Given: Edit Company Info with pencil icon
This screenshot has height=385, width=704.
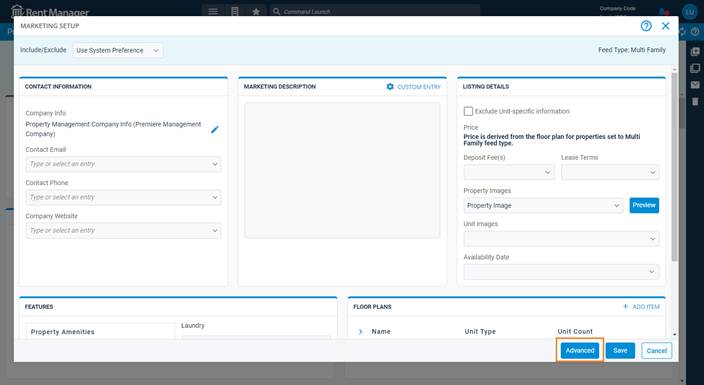Looking at the screenshot, I should [215, 129].
